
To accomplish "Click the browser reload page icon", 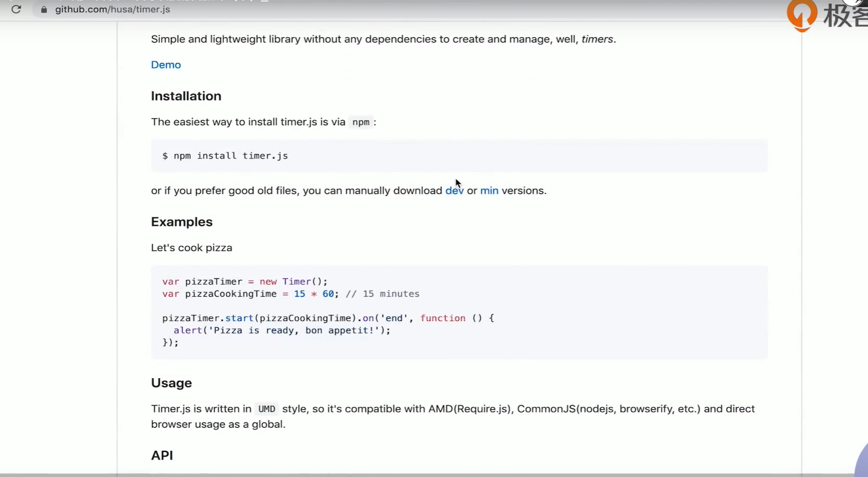I will click(16, 9).
